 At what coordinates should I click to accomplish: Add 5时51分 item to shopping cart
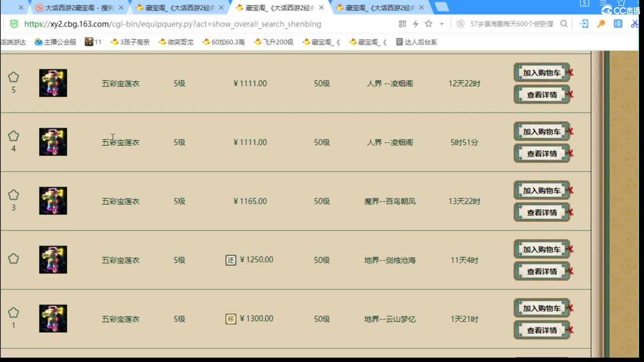pyautogui.click(x=542, y=131)
